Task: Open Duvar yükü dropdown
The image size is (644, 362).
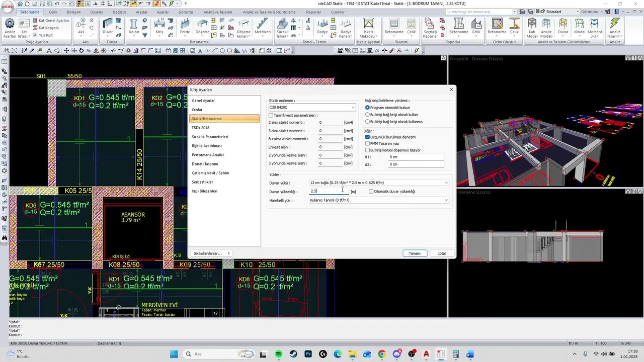Action: pyautogui.click(x=379, y=183)
